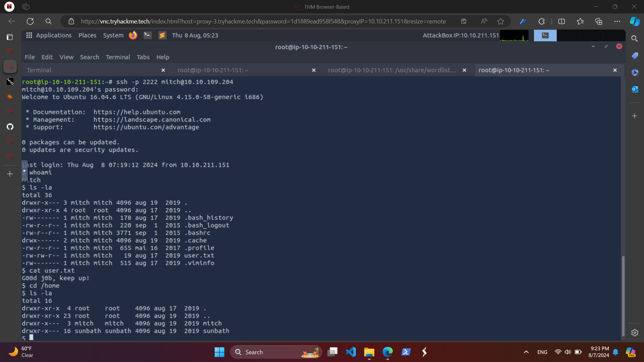Open Windows Start menu

tap(219, 352)
